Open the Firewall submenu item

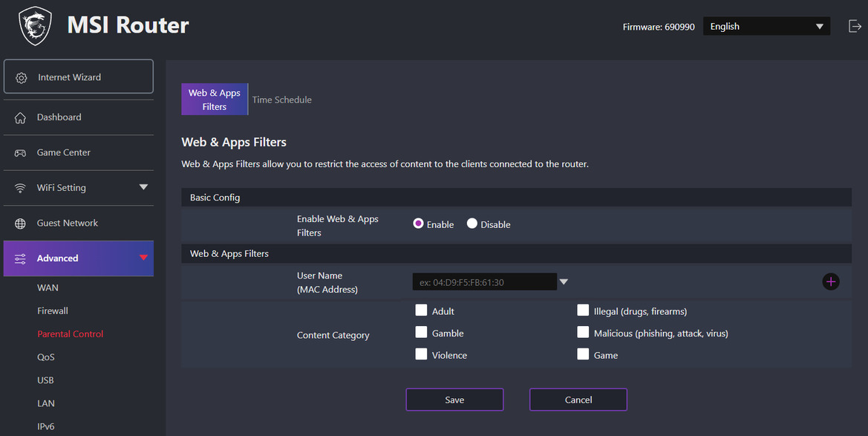point(53,310)
